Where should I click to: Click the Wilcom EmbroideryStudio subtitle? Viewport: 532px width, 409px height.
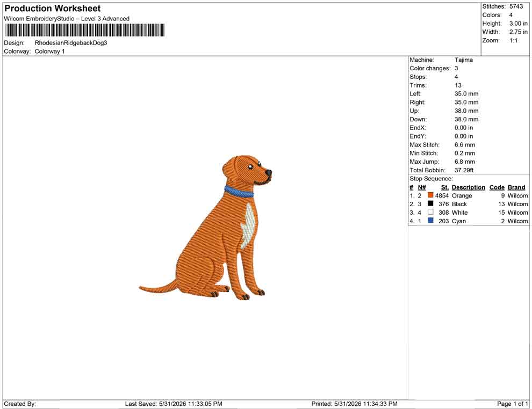click(67, 19)
